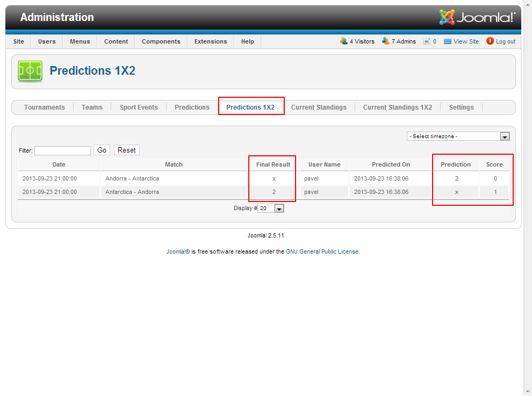532x396 pixels.
Task: Click the admins count icon
Action: (385, 41)
